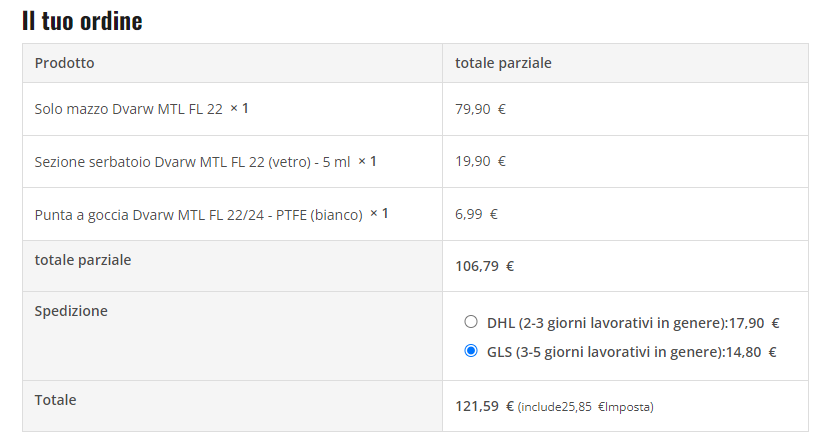Image resolution: width=818 pixels, height=446 pixels.
Task: Click the Spedizione row label
Action: [71, 311]
